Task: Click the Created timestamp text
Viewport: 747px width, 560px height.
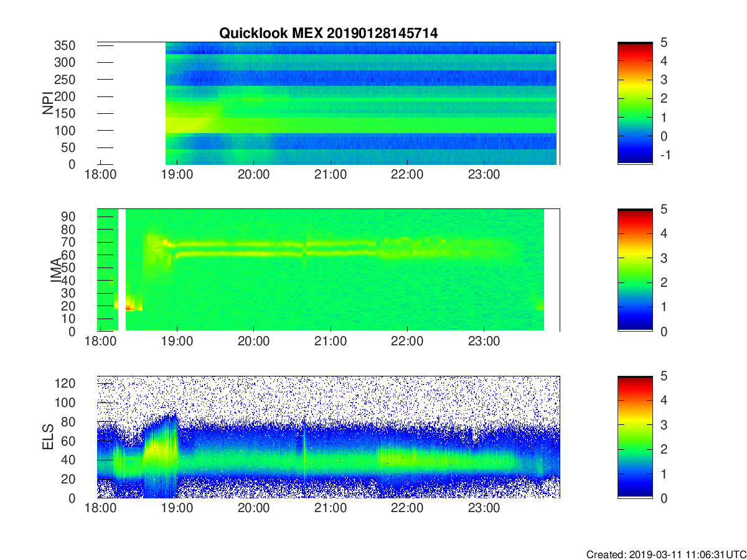Action: (x=665, y=554)
